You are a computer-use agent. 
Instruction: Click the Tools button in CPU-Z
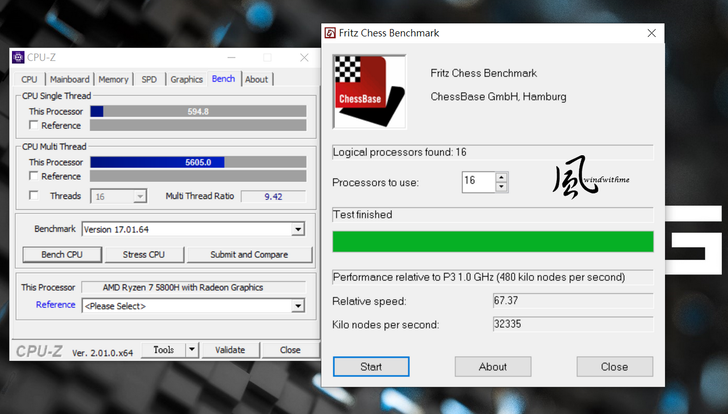coord(163,349)
